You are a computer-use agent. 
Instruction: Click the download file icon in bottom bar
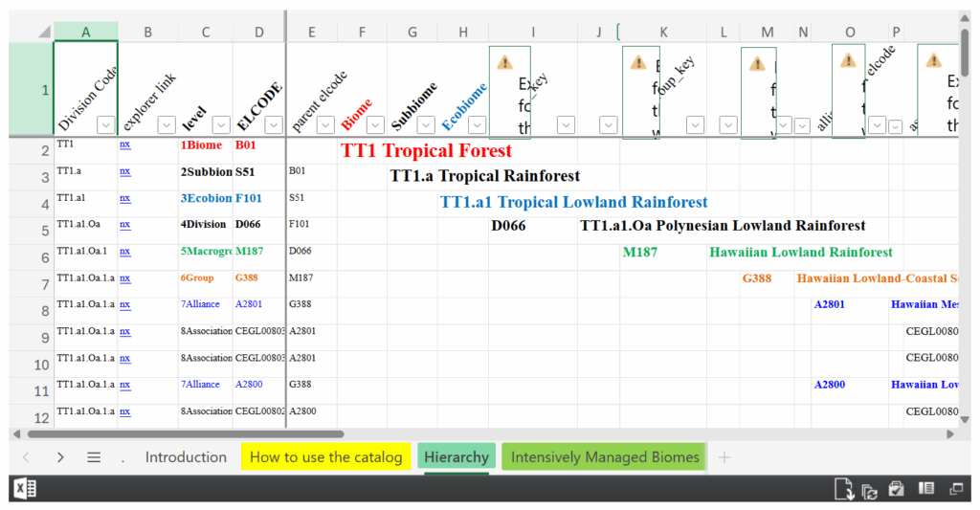tap(843, 489)
